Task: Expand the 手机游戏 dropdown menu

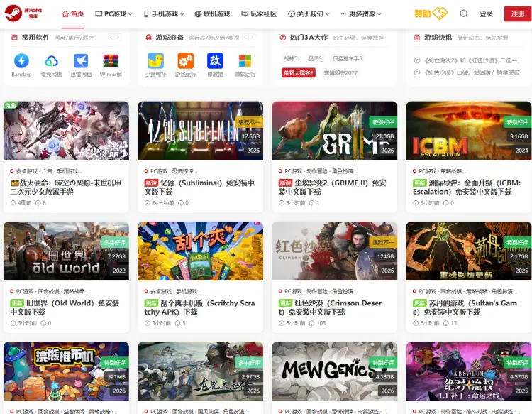Action: click(165, 14)
